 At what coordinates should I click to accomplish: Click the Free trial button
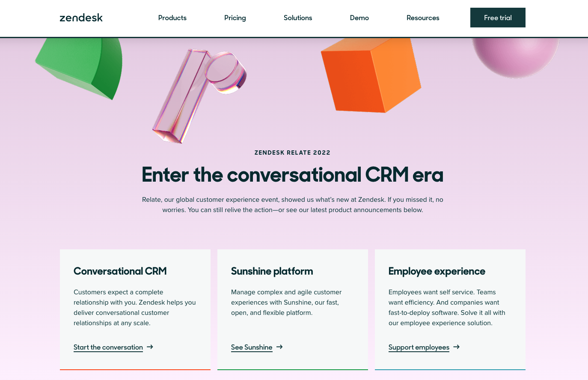pyautogui.click(x=498, y=18)
